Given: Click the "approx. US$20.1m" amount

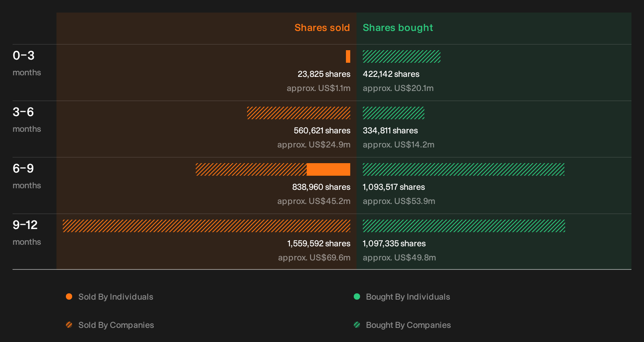Looking at the screenshot, I should [398, 88].
